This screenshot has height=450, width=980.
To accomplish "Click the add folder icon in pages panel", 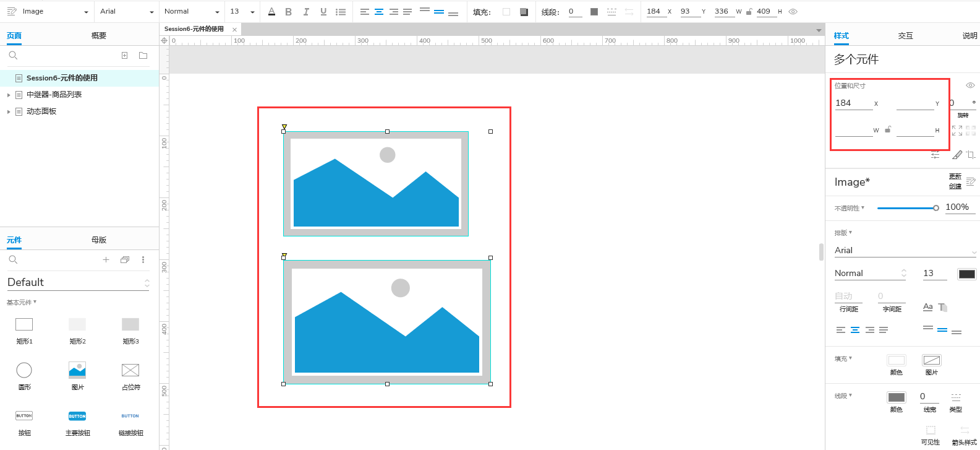I will (143, 56).
